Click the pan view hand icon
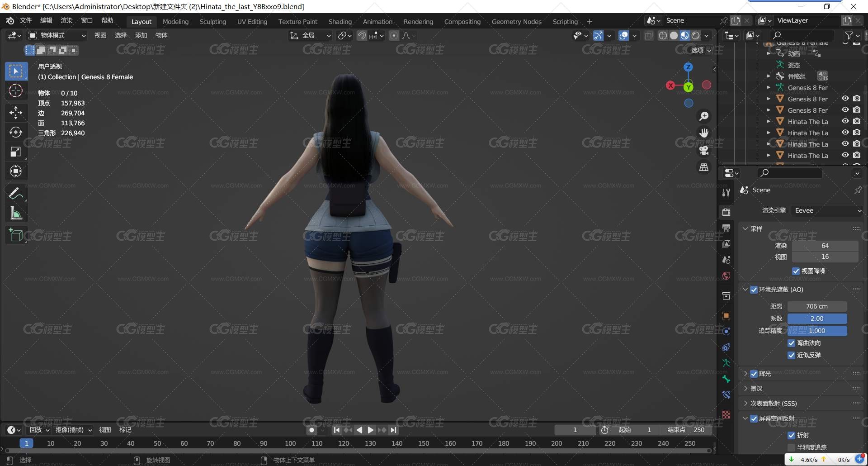This screenshot has height=466, width=868. (704, 133)
